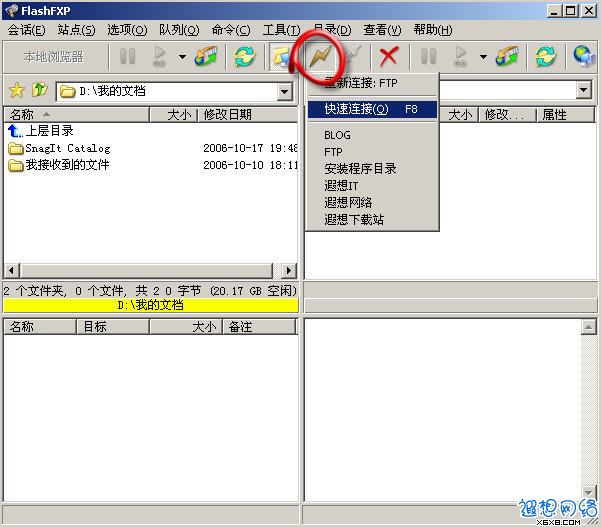Click the red X abort icon
This screenshot has height=527, width=601.
[x=389, y=56]
